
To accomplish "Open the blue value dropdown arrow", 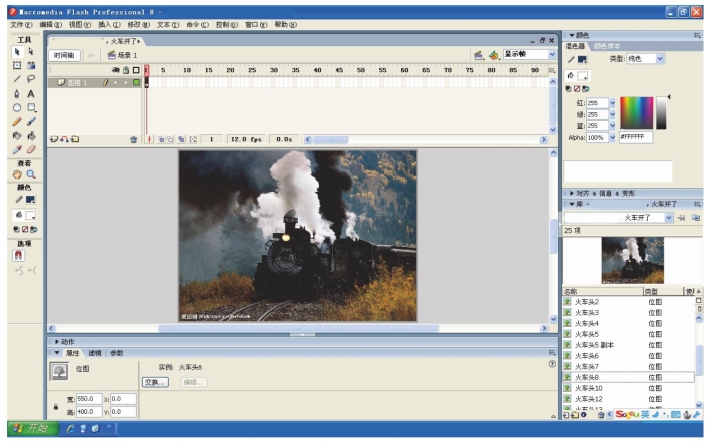I will click(612, 126).
